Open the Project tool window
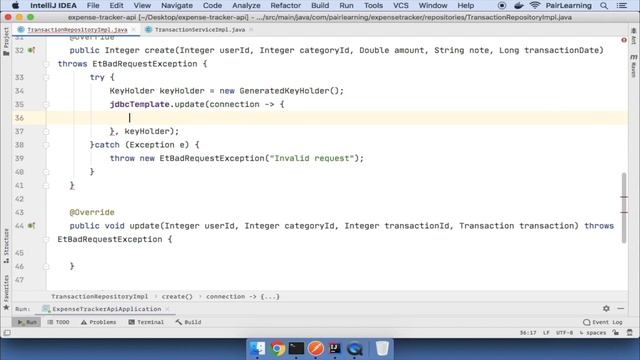640x360 pixels. (6, 42)
